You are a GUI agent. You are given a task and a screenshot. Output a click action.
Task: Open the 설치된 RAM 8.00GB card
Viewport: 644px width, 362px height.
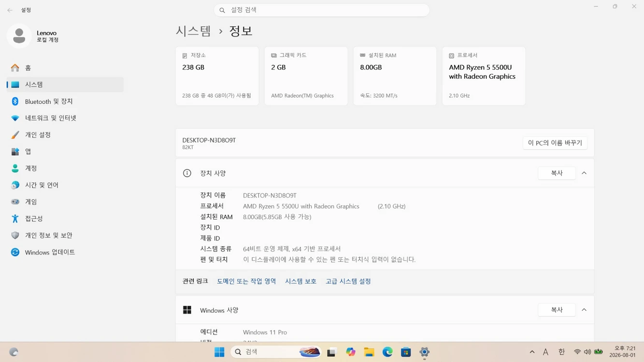(395, 76)
